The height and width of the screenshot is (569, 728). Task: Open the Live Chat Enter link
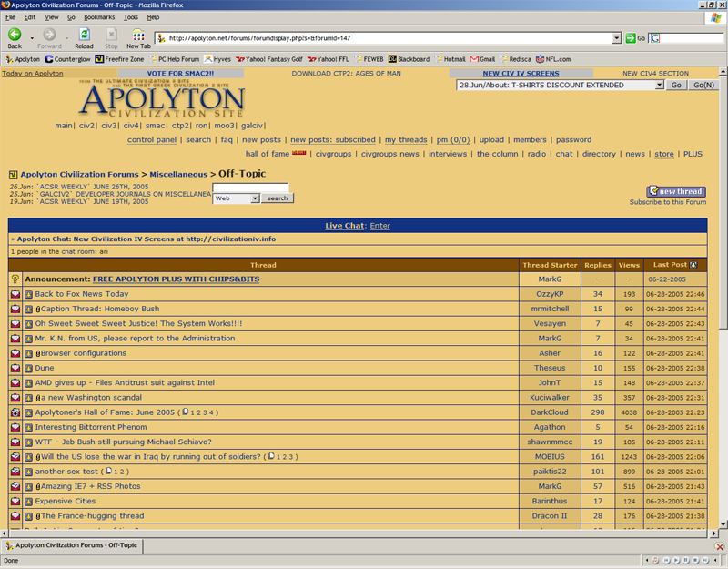pos(379,226)
